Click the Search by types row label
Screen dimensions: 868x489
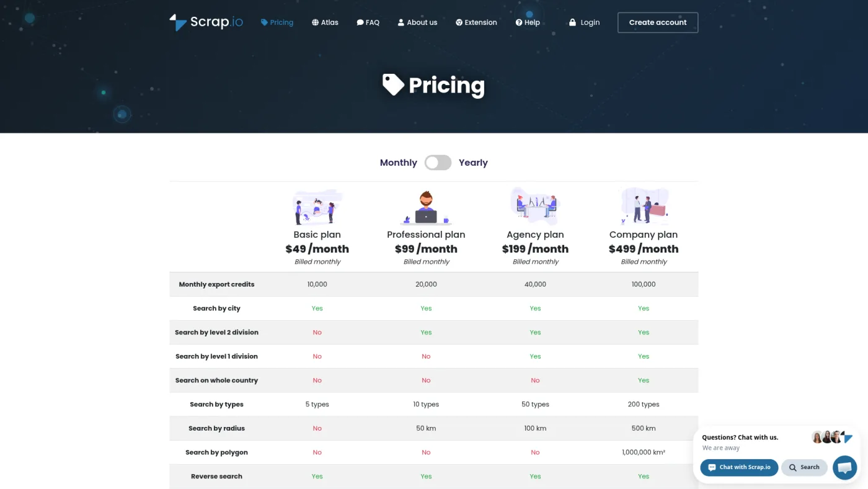point(216,405)
